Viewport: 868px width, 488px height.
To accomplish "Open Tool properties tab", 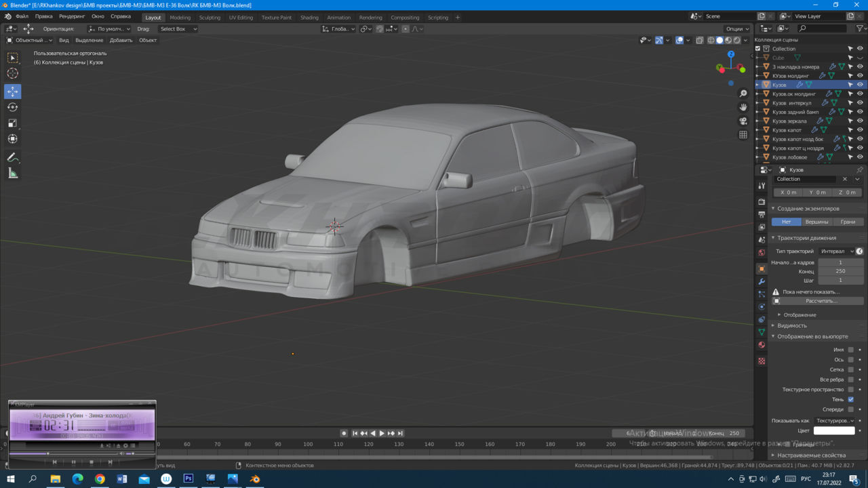I will [x=762, y=186].
